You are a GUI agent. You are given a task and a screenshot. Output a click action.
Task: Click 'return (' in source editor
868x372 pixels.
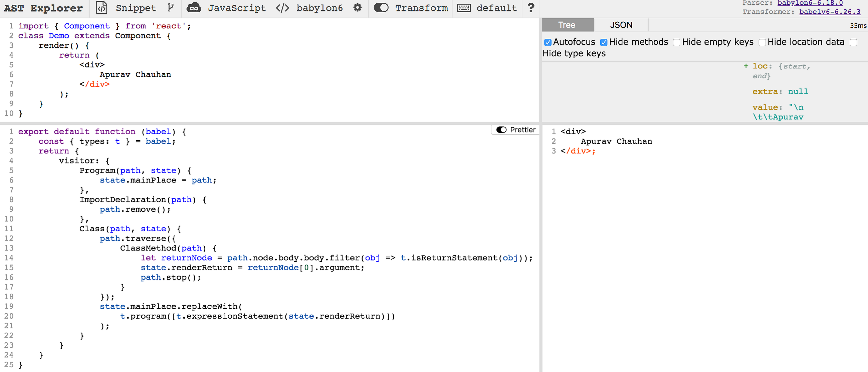coord(79,55)
